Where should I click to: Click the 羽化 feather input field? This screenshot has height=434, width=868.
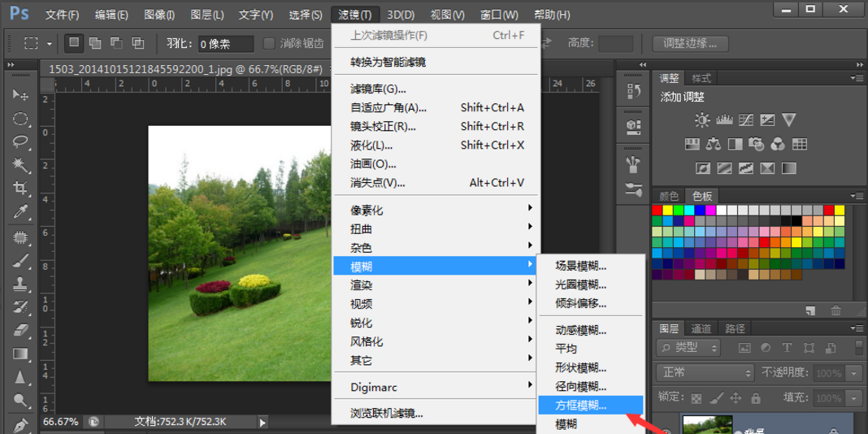[x=224, y=43]
